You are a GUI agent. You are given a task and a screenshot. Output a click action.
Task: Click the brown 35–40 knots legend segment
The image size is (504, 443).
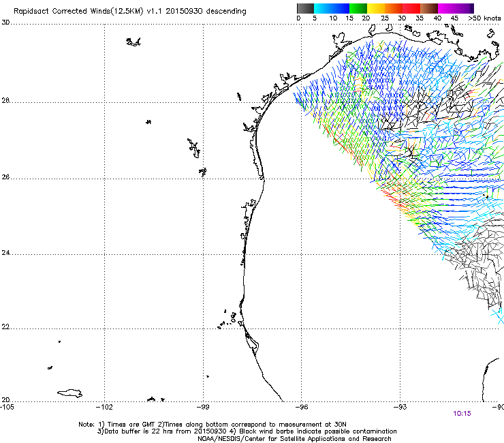coord(429,8)
